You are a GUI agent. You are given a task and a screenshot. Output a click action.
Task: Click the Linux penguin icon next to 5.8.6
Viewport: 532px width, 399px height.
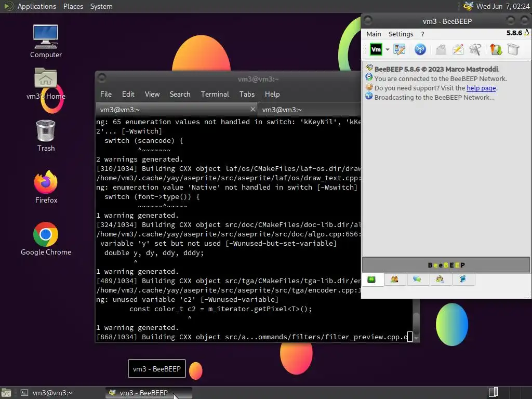tap(527, 33)
